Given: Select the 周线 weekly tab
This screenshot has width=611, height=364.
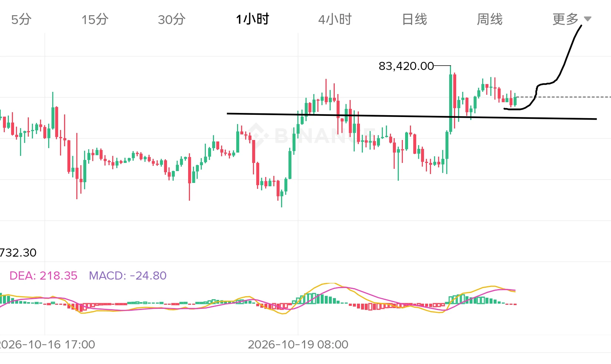Looking at the screenshot, I should coord(490,19).
